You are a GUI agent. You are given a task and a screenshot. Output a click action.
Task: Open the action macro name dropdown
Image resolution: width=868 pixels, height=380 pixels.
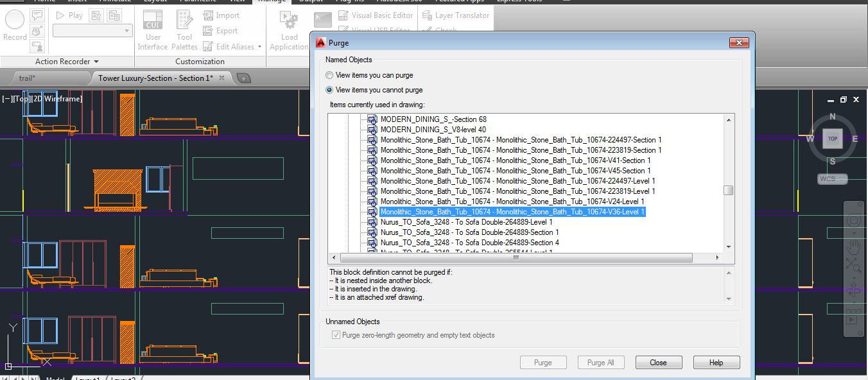click(x=92, y=30)
